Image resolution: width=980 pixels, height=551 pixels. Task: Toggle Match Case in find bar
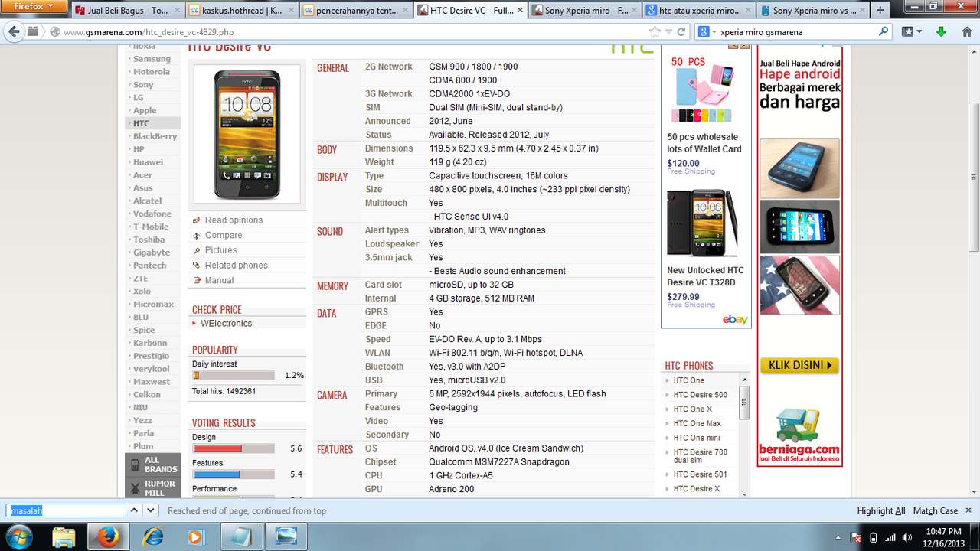tap(936, 510)
